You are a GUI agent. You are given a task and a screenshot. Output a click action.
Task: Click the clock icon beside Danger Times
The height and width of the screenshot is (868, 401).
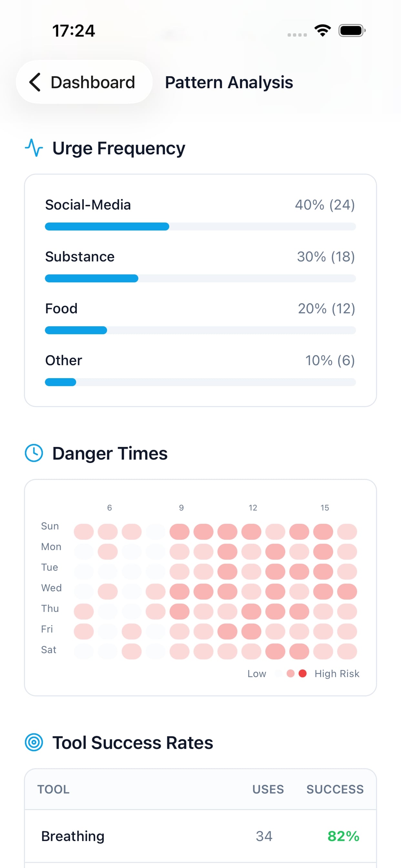tap(34, 453)
